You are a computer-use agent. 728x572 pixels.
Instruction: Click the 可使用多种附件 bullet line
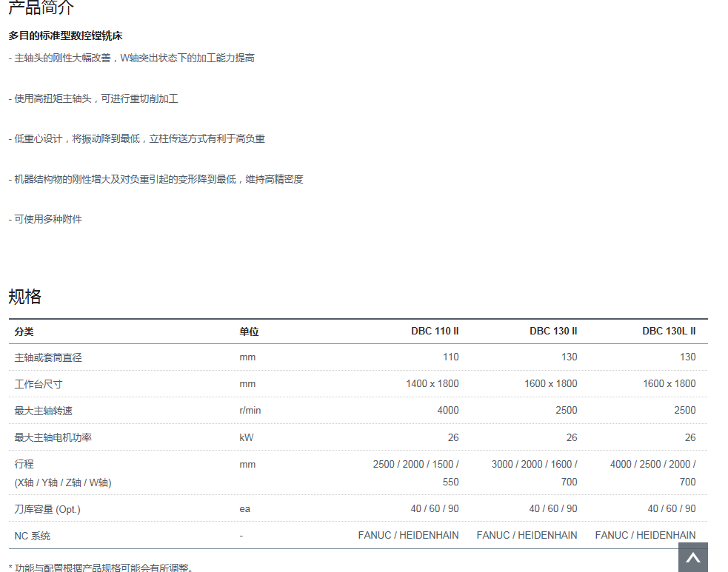[46, 219]
